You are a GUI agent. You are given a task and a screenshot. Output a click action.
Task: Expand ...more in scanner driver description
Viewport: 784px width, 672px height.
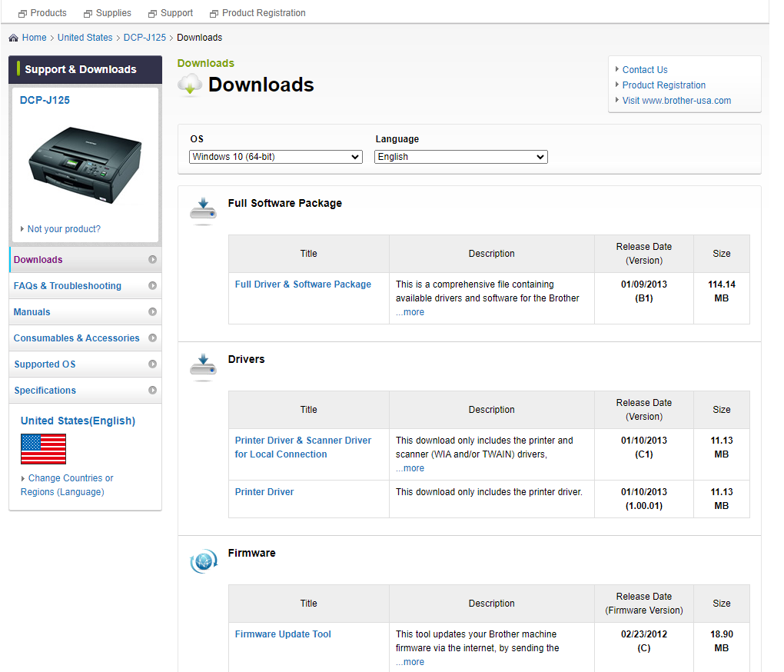click(410, 468)
